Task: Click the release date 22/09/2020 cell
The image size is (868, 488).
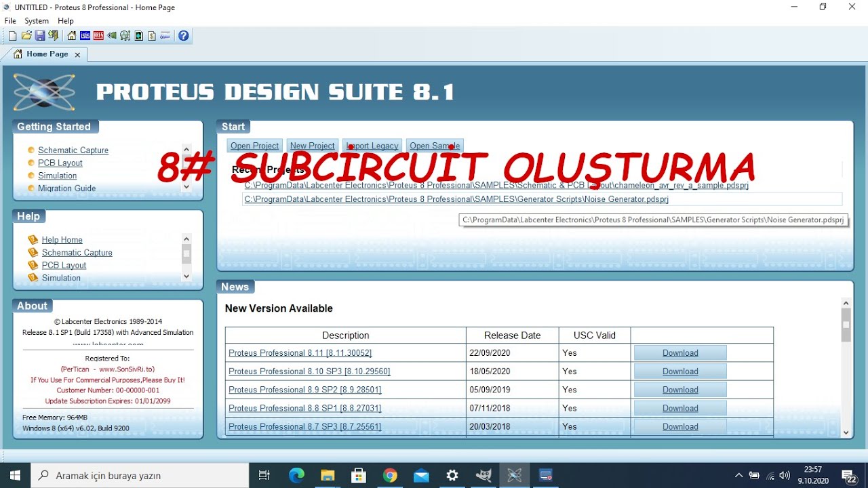Action: click(x=513, y=353)
